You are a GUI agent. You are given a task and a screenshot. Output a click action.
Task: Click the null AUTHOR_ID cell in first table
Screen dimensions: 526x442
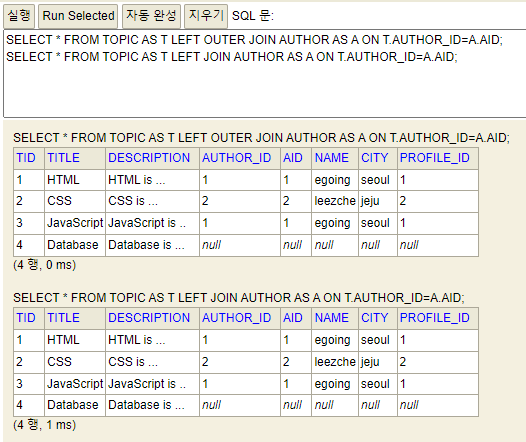(240, 245)
